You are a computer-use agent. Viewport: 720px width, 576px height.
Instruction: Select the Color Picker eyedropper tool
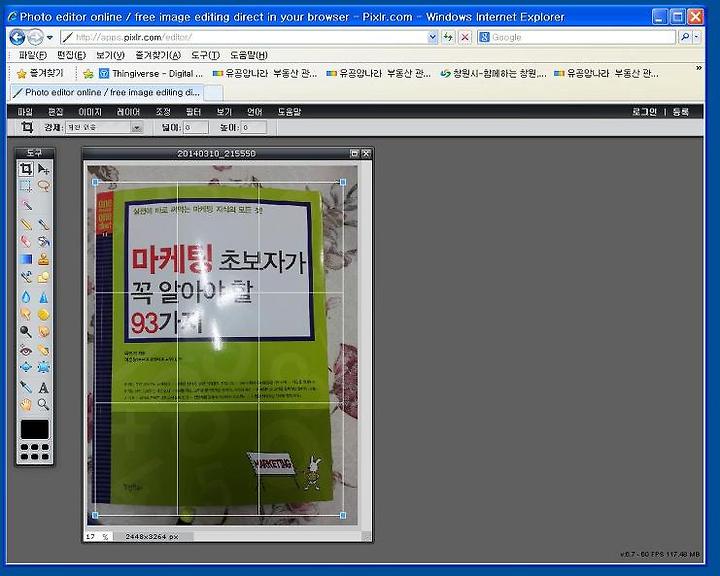click(26, 387)
